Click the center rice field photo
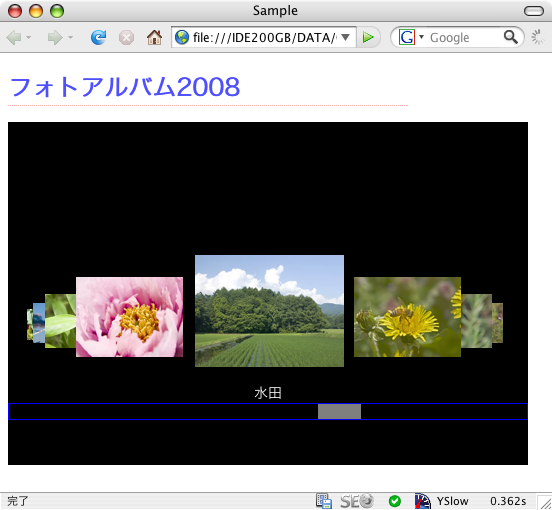The height and width of the screenshot is (510, 552). pyautogui.click(x=269, y=311)
